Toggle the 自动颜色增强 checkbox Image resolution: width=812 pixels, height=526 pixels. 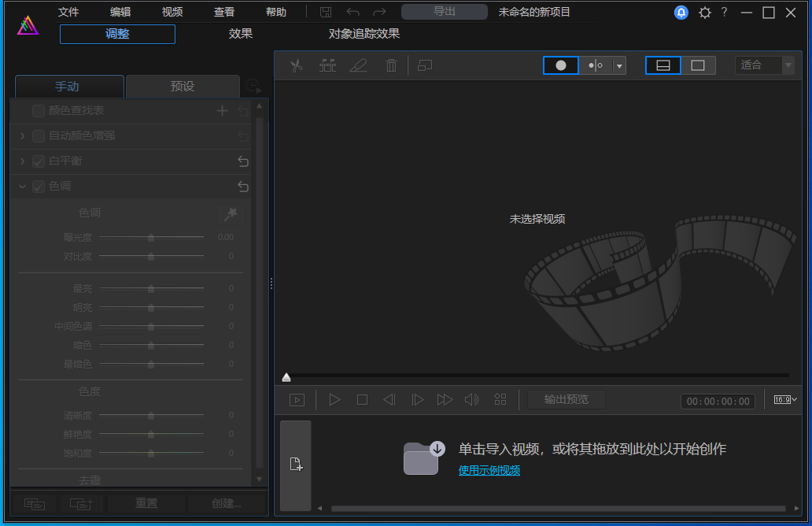(x=39, y=136)
